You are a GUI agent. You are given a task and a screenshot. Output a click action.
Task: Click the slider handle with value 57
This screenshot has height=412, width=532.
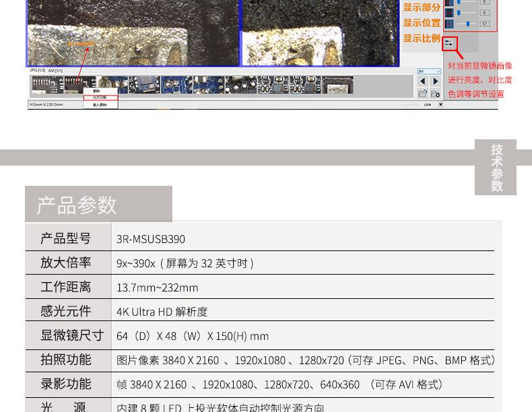pyautogui.click(x=468, y=24)
